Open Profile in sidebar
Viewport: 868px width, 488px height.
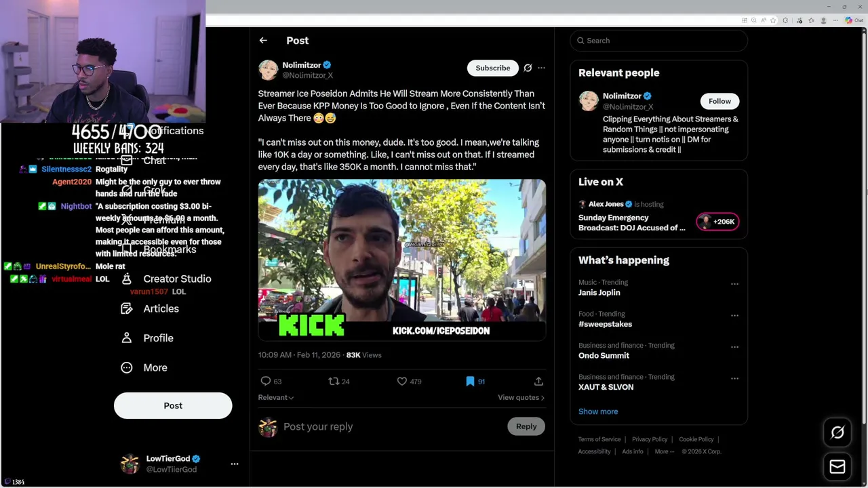pyautogui.click(x=147, y=338)
